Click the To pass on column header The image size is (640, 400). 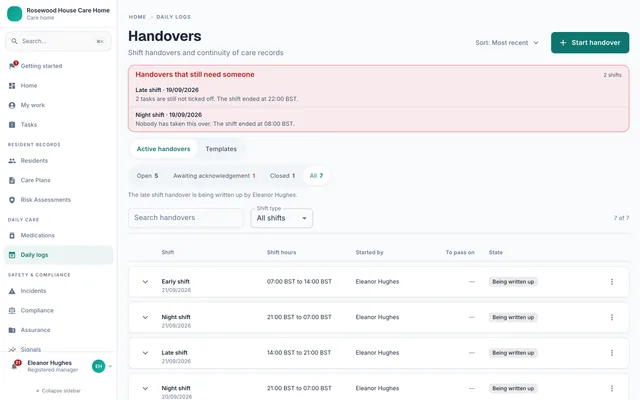460,253
